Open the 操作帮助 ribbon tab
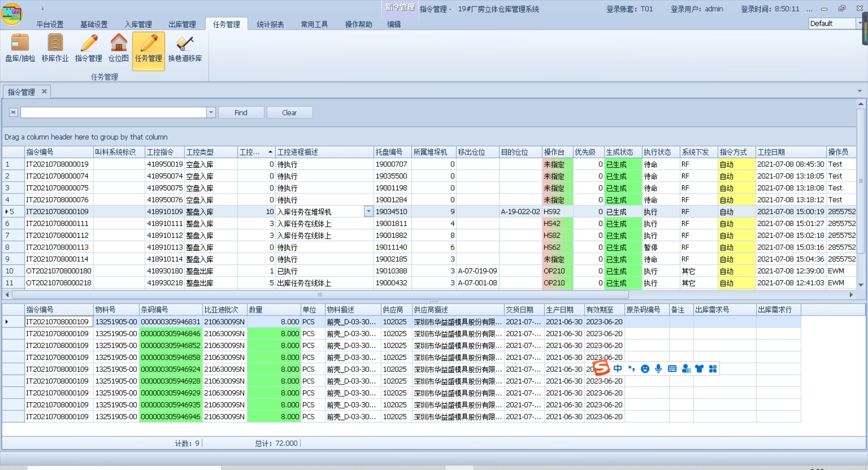This screenshot has width=868, height=470. pos(359,24)
